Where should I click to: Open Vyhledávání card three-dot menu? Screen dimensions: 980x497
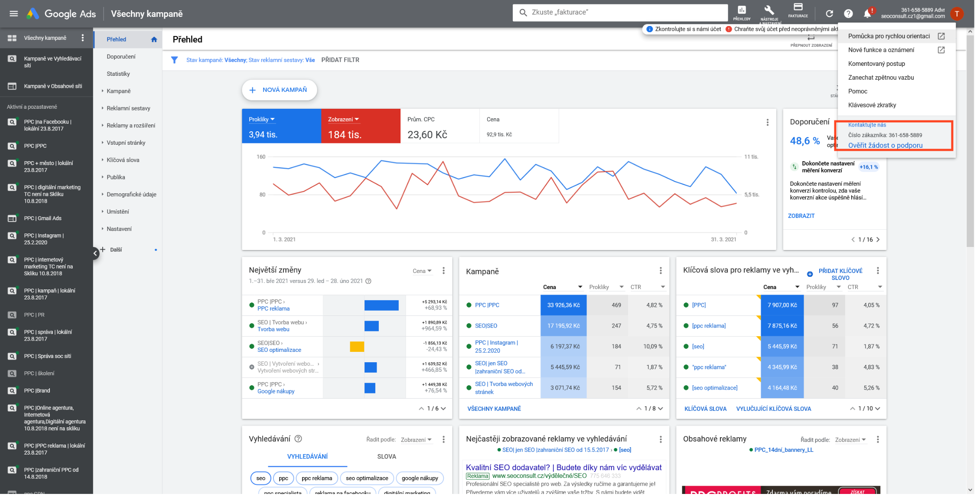coord(446,442)
